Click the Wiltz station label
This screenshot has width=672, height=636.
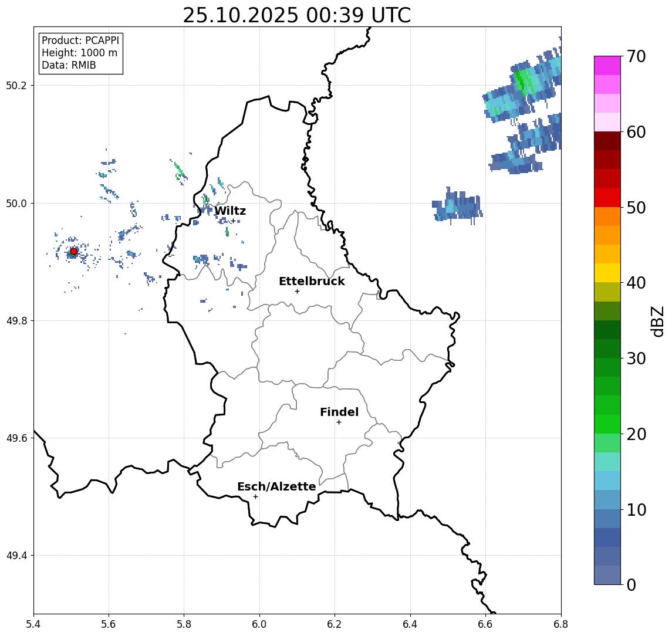[x=230, y=211]
